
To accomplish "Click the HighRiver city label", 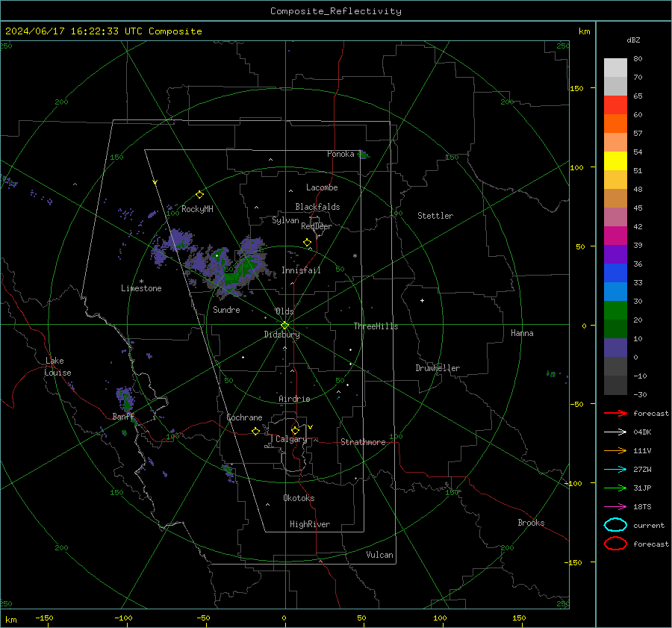I will point(310,524).
